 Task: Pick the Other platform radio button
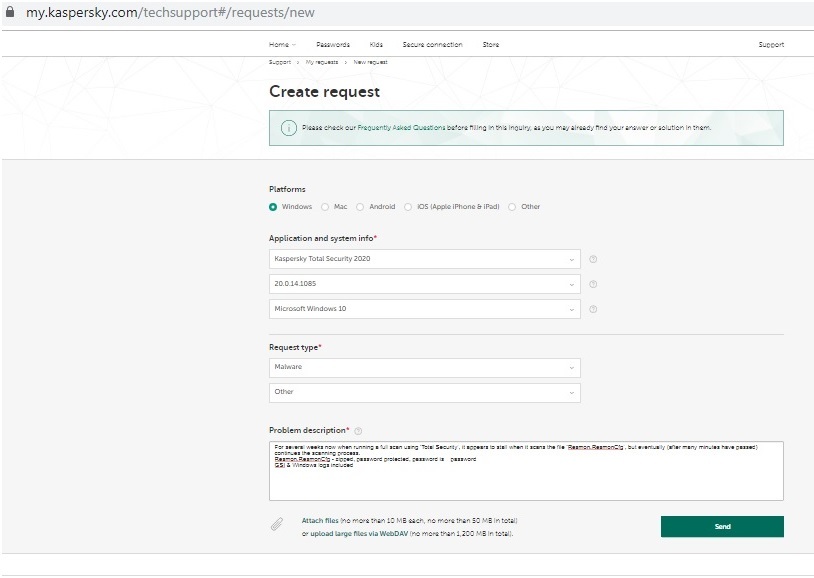click(512, 207)
